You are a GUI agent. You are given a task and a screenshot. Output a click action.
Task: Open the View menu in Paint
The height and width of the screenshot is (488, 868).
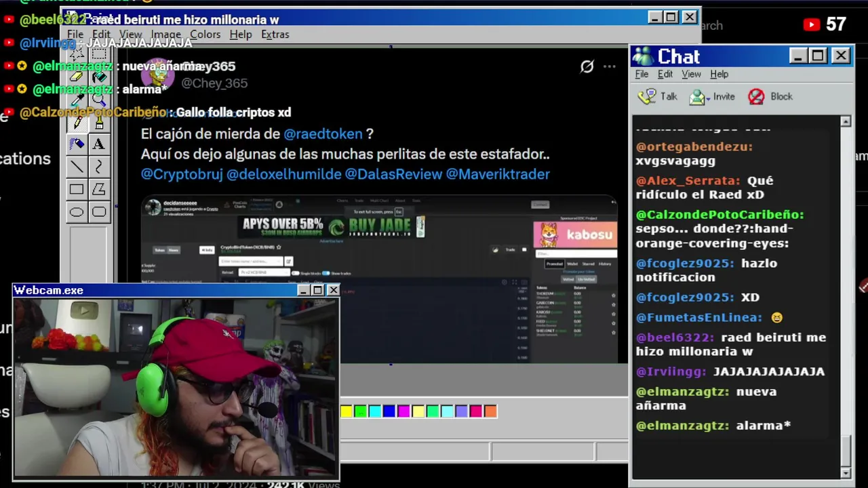[130, 35]
